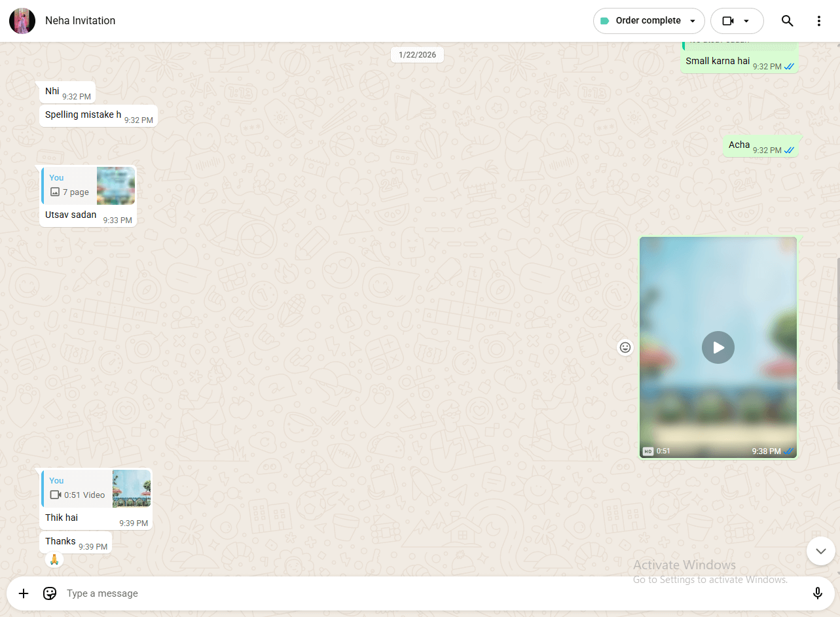Image resolution: width=840 pixels, height=617 pixels.
Task: Click the folded hands reaction emoji
Action: [x=54, y=559]
